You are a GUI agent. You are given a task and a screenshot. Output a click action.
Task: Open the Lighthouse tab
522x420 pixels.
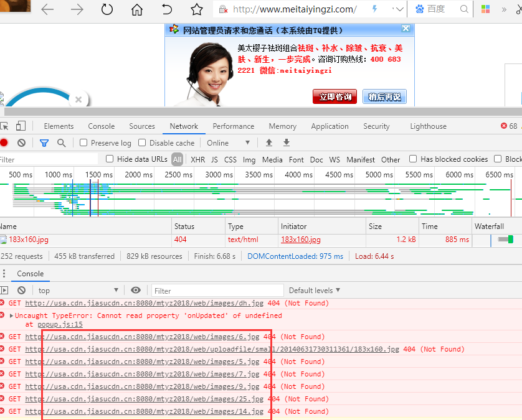click(428, 126)
